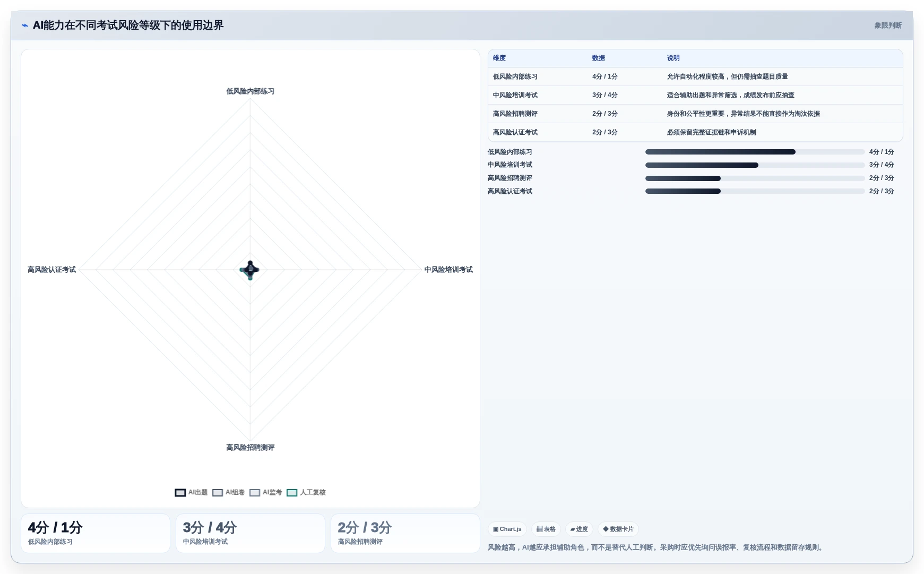924x574 pixels.
Task: Open the 4分 / 1分 低风险内部练习 card
Action: 96,534
